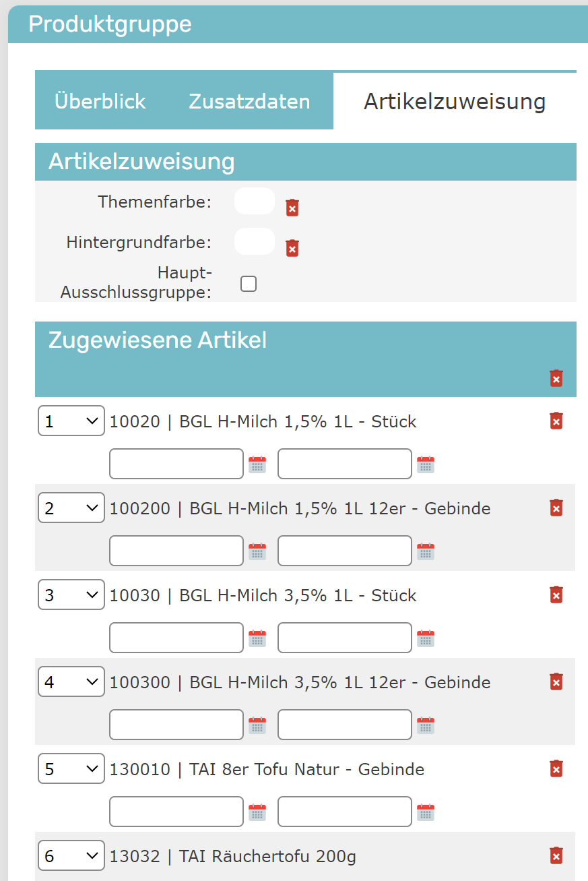This screenshot has width=588, height=881.
Task: Open the Zusatzdaten tab
Action: click(x=249, y=101)
